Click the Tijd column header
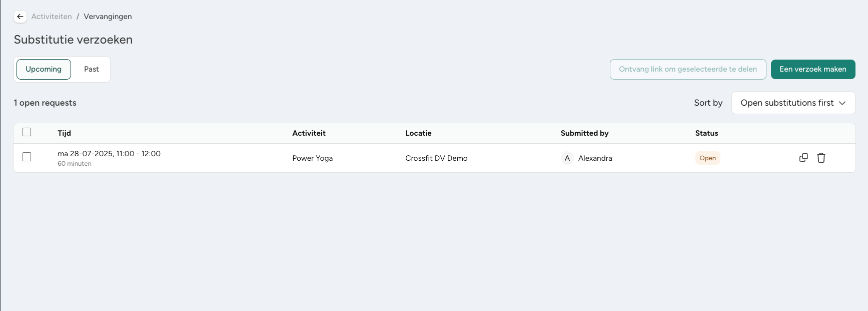The height and width of the screenshot is (311, 868). [64, 133]
